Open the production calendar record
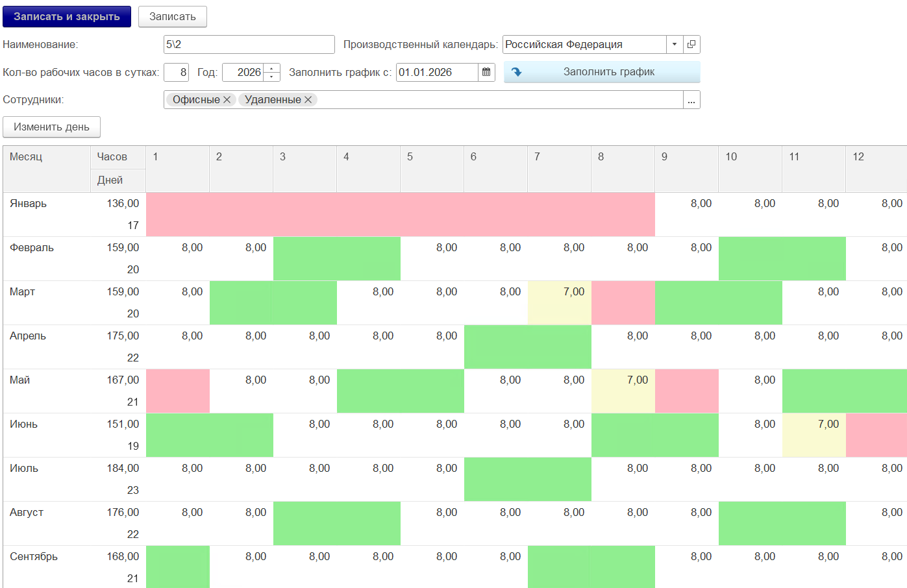Screen dimensions: 907x588 click(x=691, y=44)
